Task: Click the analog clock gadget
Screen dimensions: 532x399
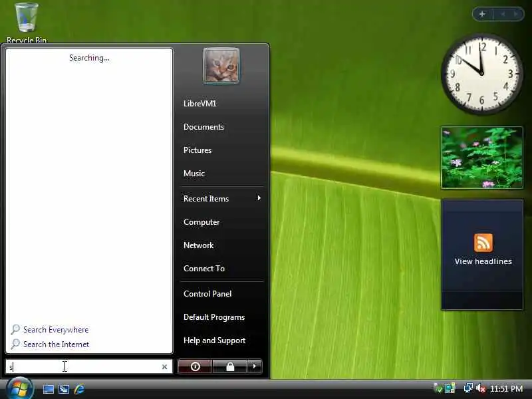Action: [481, 74]
